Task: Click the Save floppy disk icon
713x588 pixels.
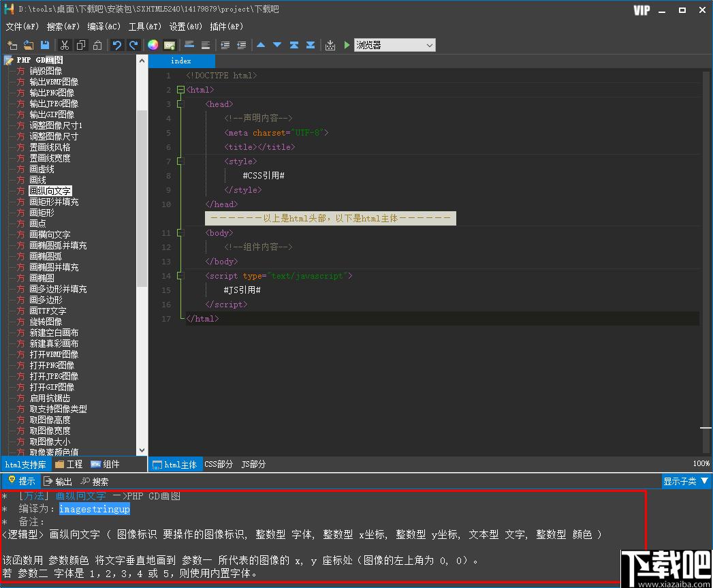Action: pyautogui.click(x=45, y=45)
